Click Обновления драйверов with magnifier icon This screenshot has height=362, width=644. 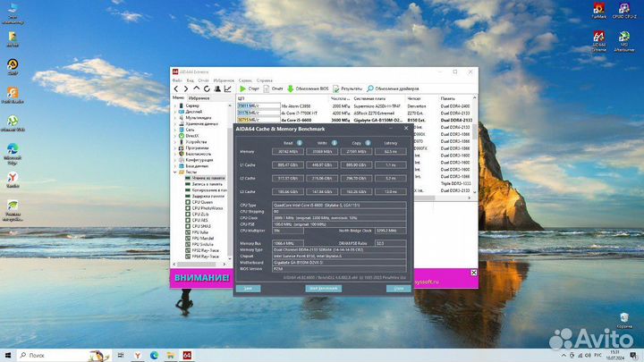pyautogui.click(x=393, y=88)
